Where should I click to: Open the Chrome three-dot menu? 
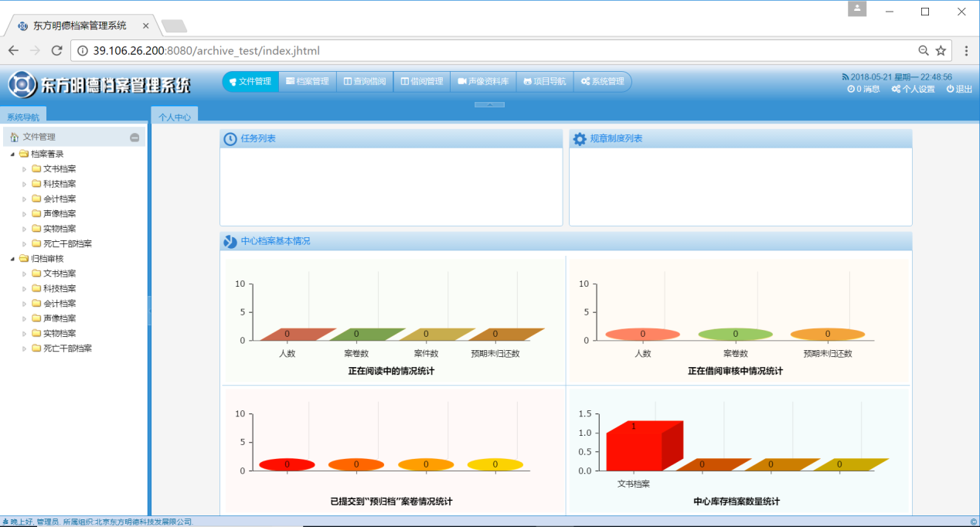pyautogui.click(x=966, y=51)
